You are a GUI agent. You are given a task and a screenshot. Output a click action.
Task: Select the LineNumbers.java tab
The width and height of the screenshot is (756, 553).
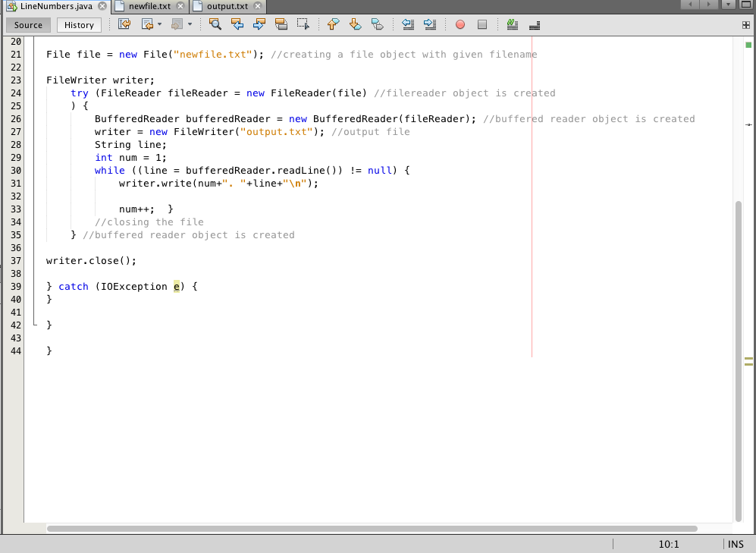click(x=56, y=6)
